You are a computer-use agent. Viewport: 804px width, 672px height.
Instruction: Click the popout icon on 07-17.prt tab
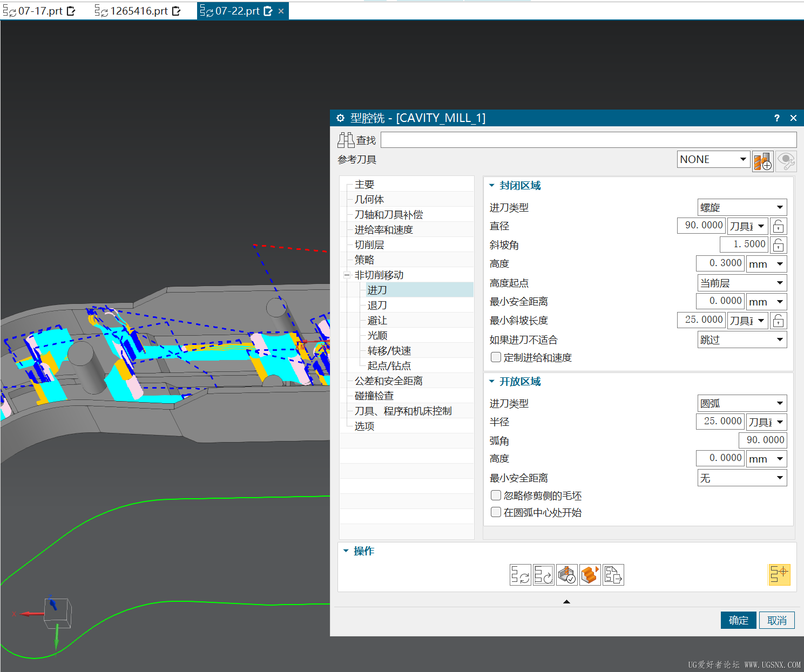coord(71,11)
